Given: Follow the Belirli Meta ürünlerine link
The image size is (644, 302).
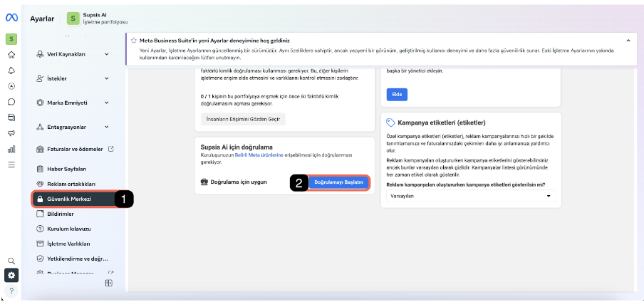Looking at the screenshot, I should coord(259,155).
